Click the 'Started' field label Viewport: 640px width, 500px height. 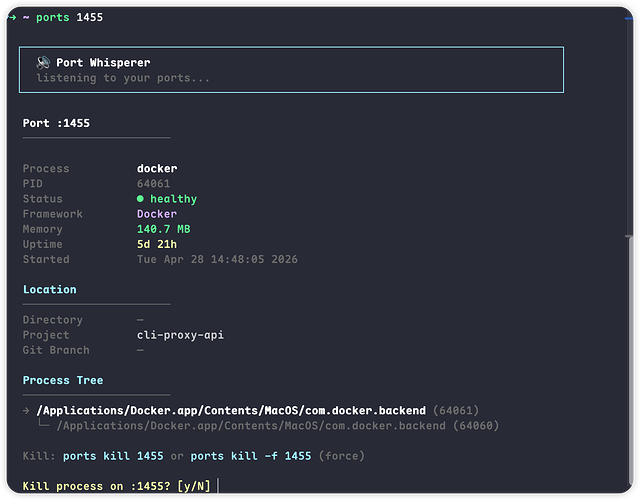coord(46,260)
